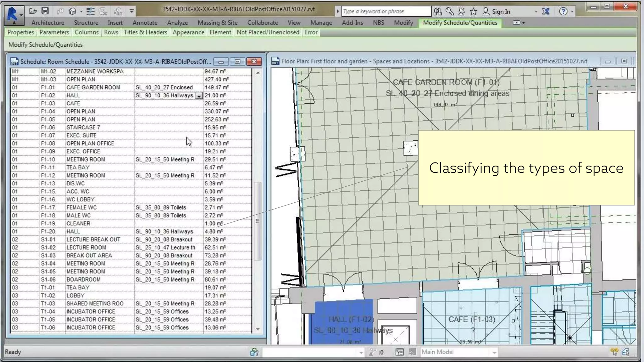Select the LECTURE ROOM name cell
The image size is (644, 362).
click(100, 247)
